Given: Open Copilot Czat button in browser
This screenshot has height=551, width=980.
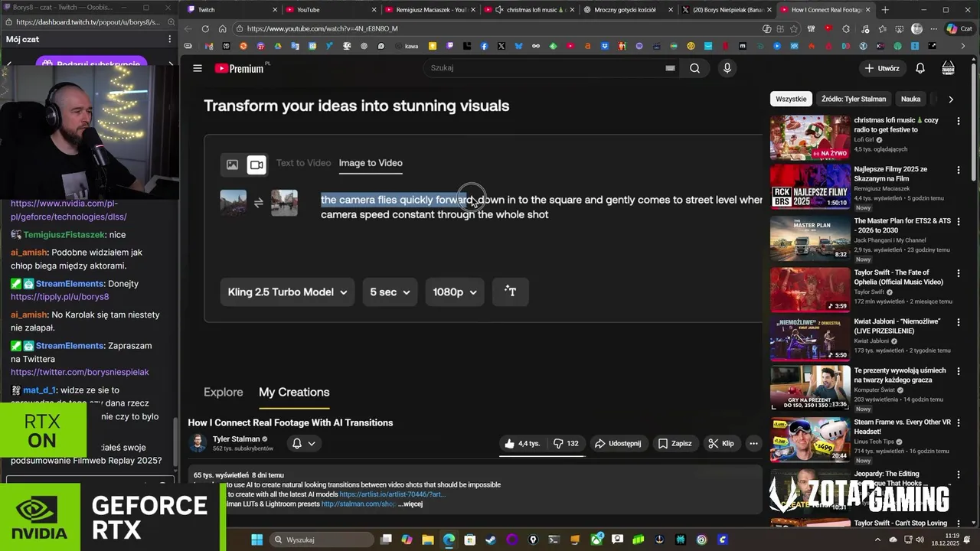Looking at the screenshot, I should (962, 28).
